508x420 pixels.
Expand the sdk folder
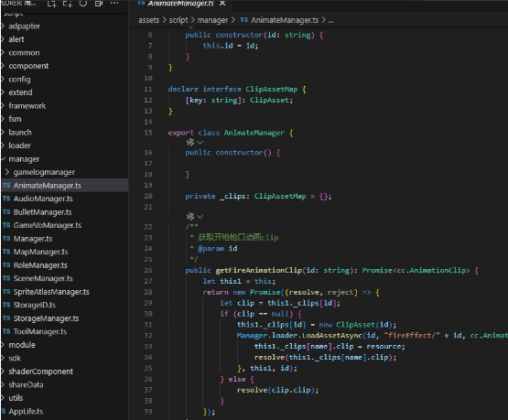(x=15, y=358)
